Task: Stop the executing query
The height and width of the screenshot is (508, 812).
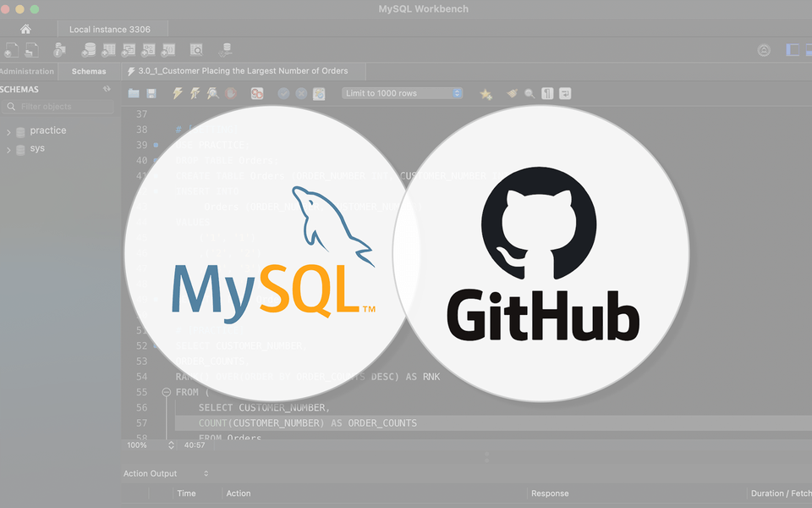Action: pyautogui.click(x=230, y=93)
